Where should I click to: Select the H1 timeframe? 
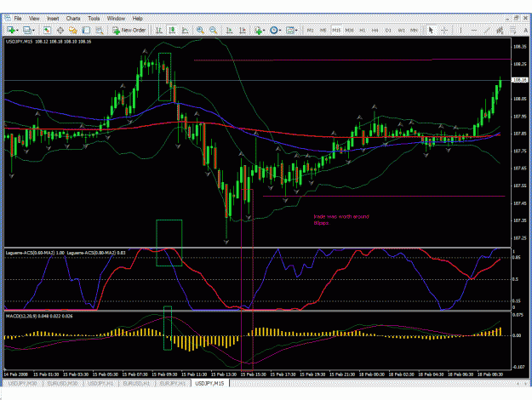[x=362, y=30]
